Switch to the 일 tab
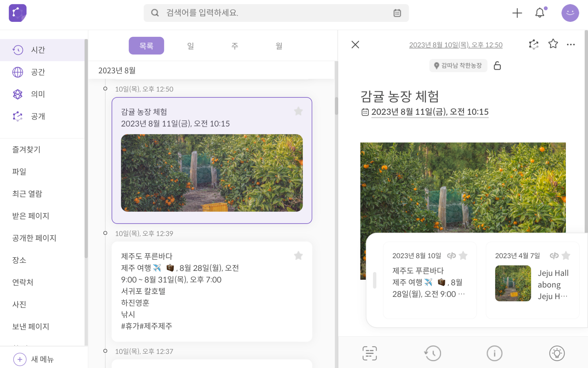588x368 pixels. (191, 46)
